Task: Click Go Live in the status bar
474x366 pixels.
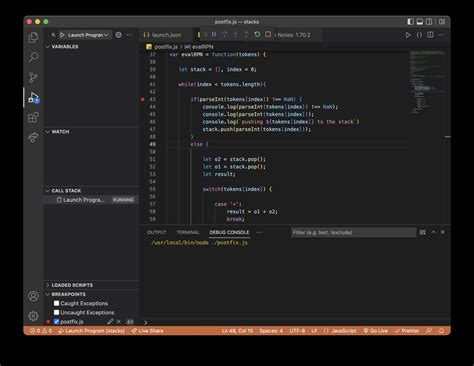Action: click(x=375, y=331)
